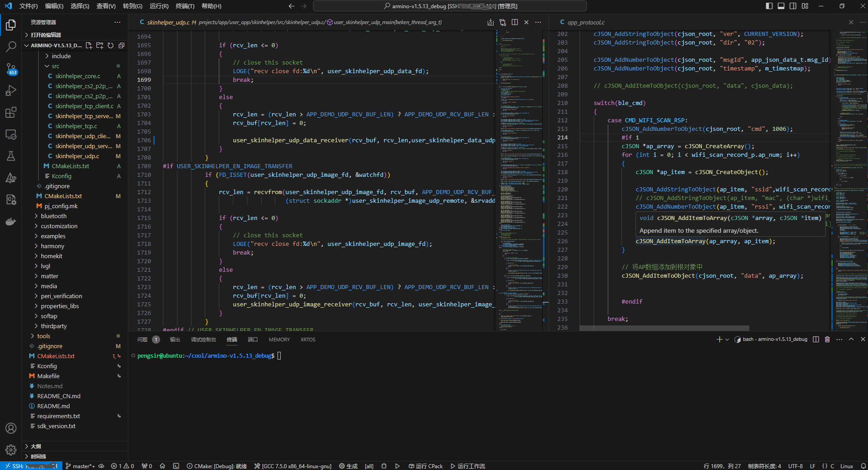The width and height of the screenshot is (868, 470).
Task: Open skinhelper_core.c in file tree
Action: (x=78, y=76)
